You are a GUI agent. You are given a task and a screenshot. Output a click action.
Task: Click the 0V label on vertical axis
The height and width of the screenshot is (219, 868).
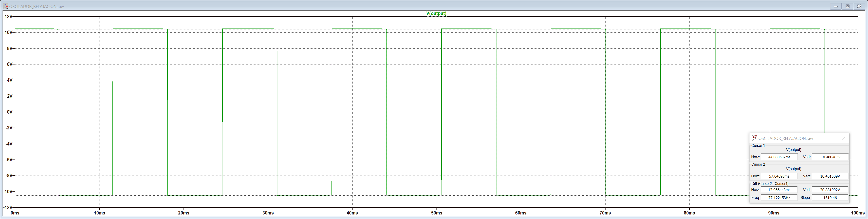pos(10,112)
